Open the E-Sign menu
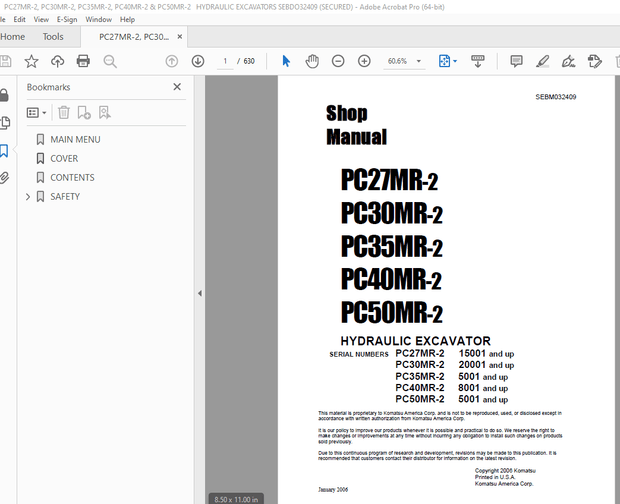The width and height of the screenshot is (620, 504). 67,19
